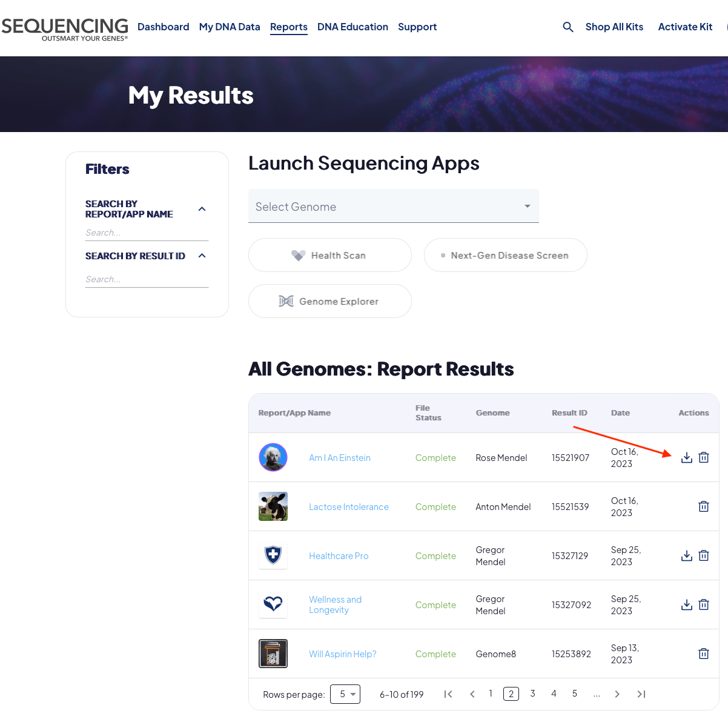This screenshot has height=722, width=728.
Task: Go to page 3 of results
Action: click(532, 694)
